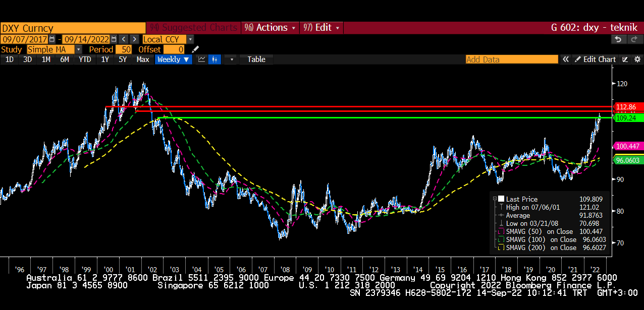The height and width of the screenshot is (310, 644).
Task: Shift date range forward with right arrow
Action: 134,39
